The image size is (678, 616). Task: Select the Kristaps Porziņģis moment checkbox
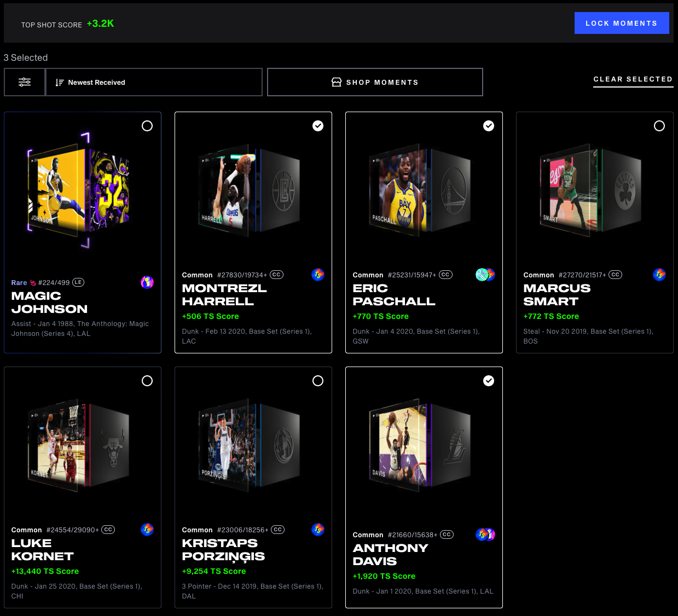pos(318,381)
